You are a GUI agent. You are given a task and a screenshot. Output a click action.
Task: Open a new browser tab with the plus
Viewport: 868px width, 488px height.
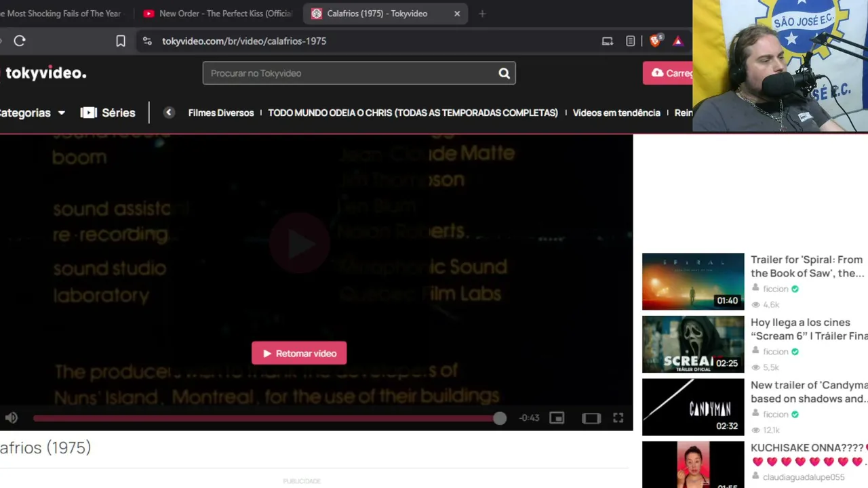pyautogui.click(x=482, y=14)
